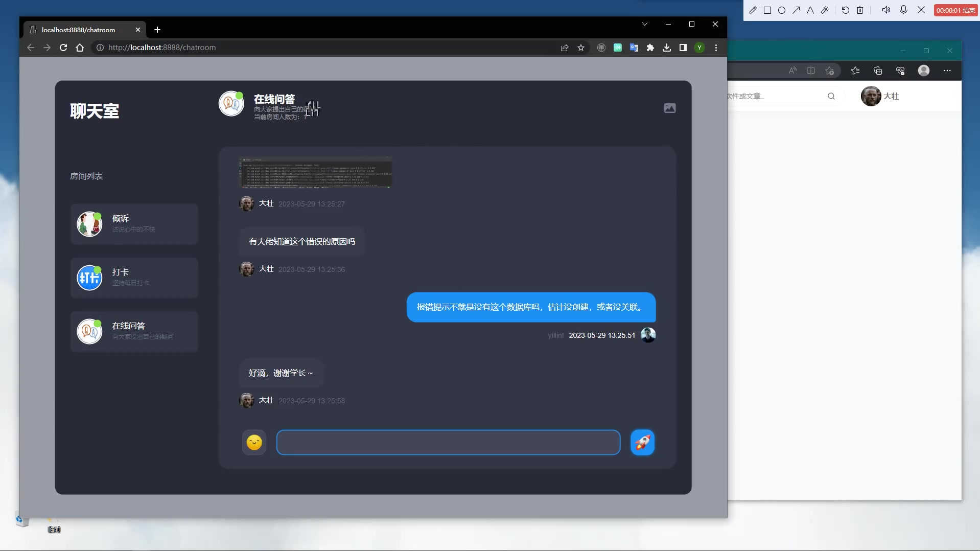This screenshot has height=551, width=980.
Task: Toggle system sound recording
Action: (886, 10)
